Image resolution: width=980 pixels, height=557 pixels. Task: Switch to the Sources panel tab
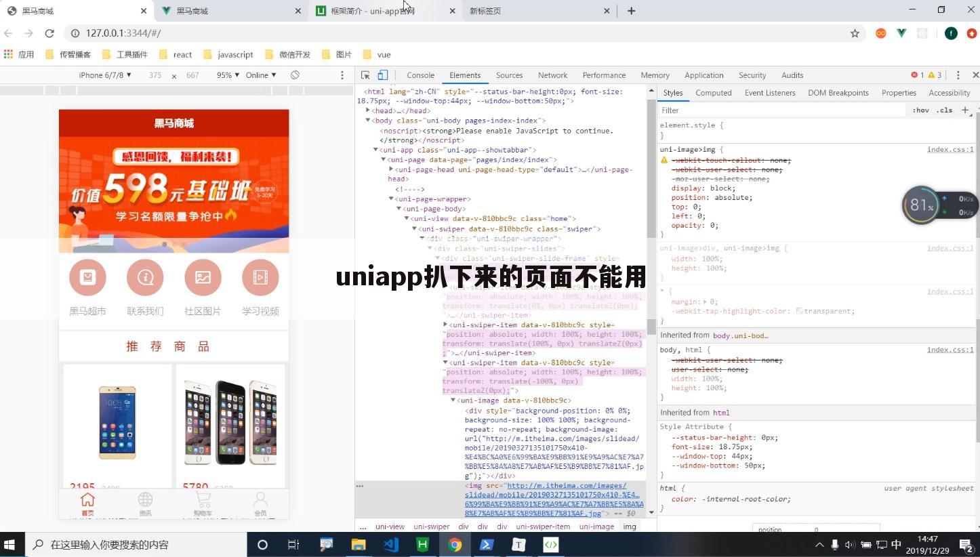coord(509,75)
